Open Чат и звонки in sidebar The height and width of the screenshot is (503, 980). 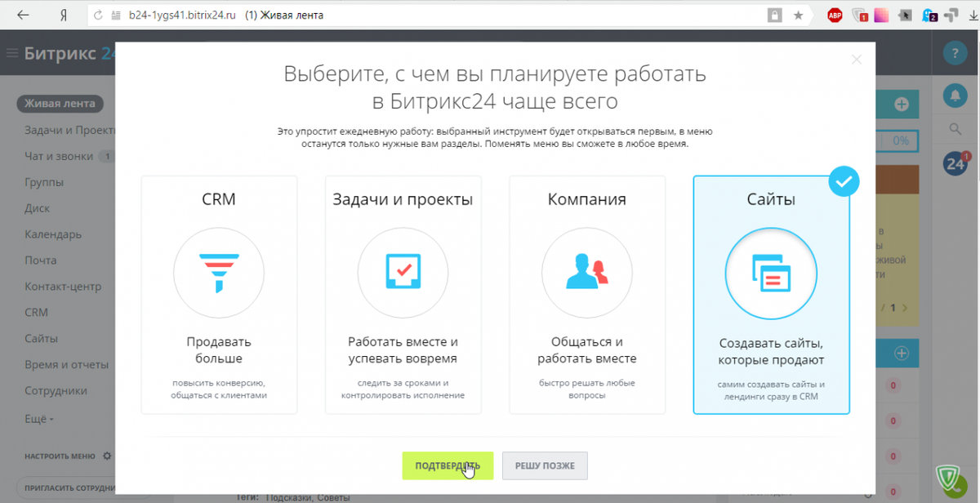pyautogui.click(x=60, y=156)
